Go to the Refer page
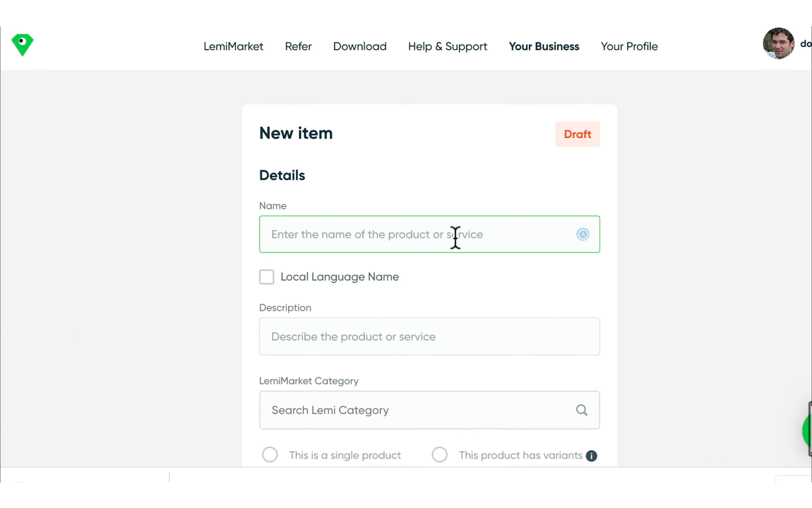 point(298,46)
